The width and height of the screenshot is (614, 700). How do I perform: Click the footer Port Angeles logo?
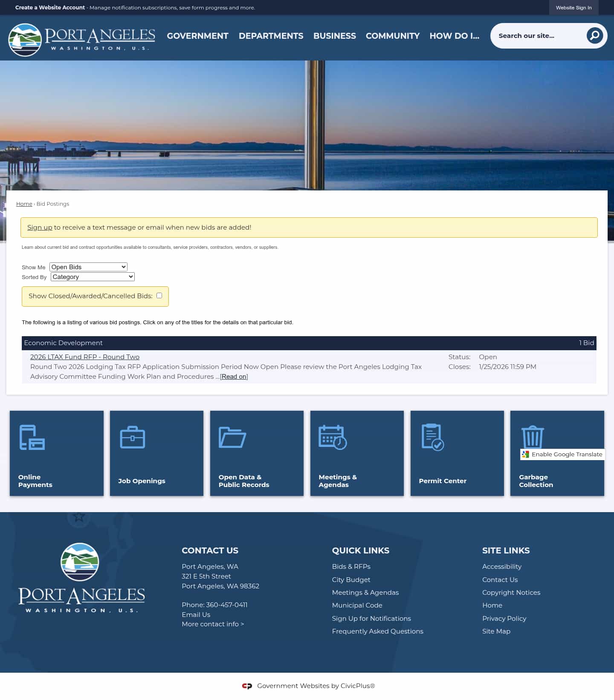click(81, 578)
